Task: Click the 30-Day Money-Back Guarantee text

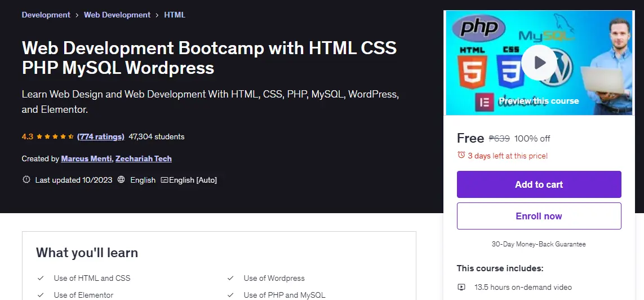Action: click(539, 244)
